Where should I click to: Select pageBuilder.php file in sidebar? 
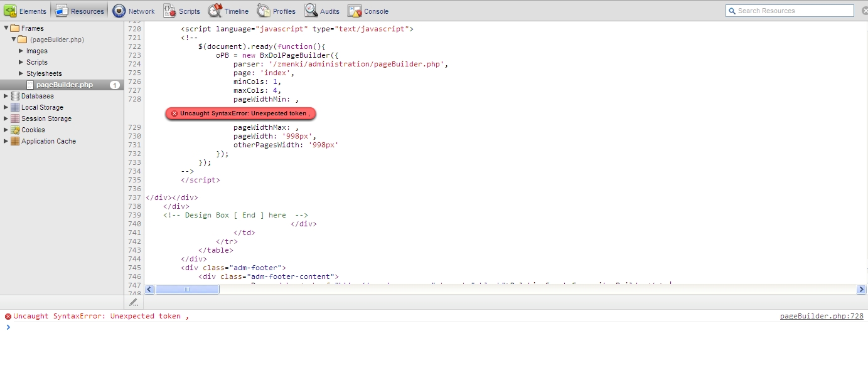64,85
